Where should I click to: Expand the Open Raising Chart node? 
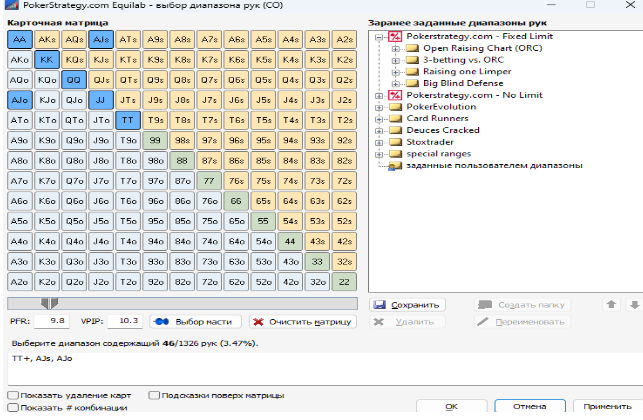coord(396,49)
